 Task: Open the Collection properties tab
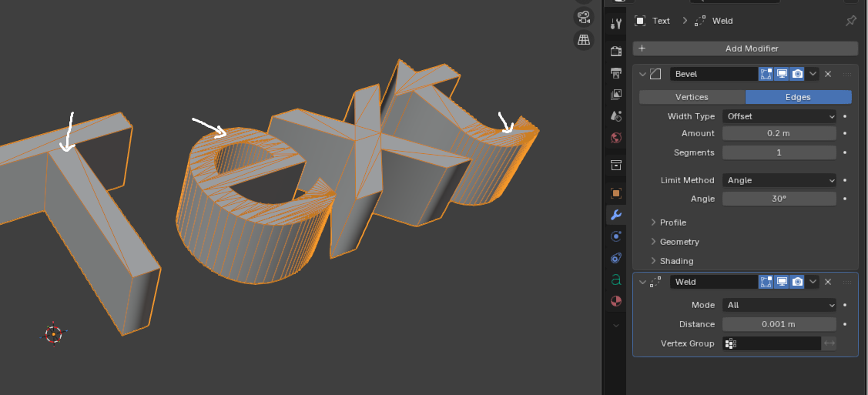(x=616, y=165)
